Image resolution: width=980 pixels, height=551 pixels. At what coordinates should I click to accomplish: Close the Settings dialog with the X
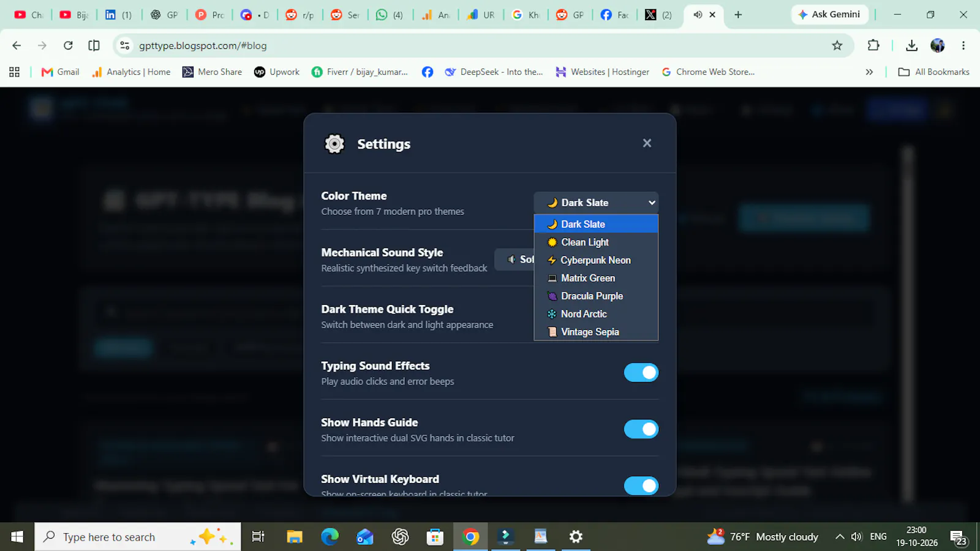647,143
